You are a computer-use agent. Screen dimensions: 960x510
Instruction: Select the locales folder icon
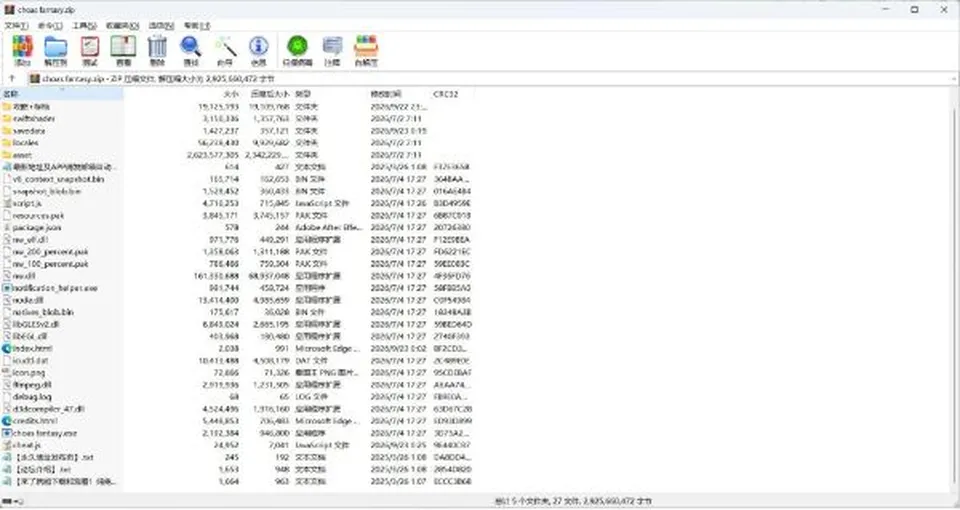pyautogui.click(x=7, y=143)
